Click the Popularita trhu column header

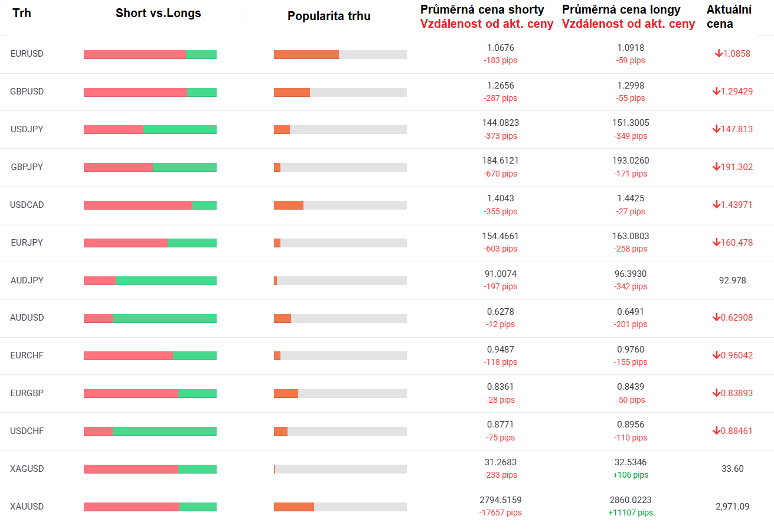329,16
